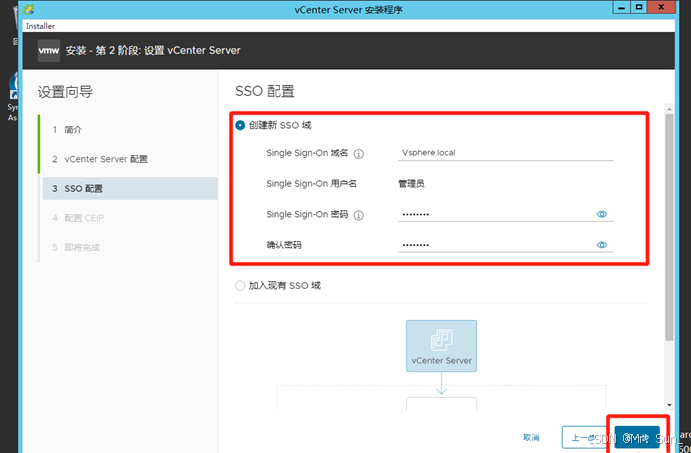
Task: Open info tooltip beside the SSO password
Action: tap(359, 215)
